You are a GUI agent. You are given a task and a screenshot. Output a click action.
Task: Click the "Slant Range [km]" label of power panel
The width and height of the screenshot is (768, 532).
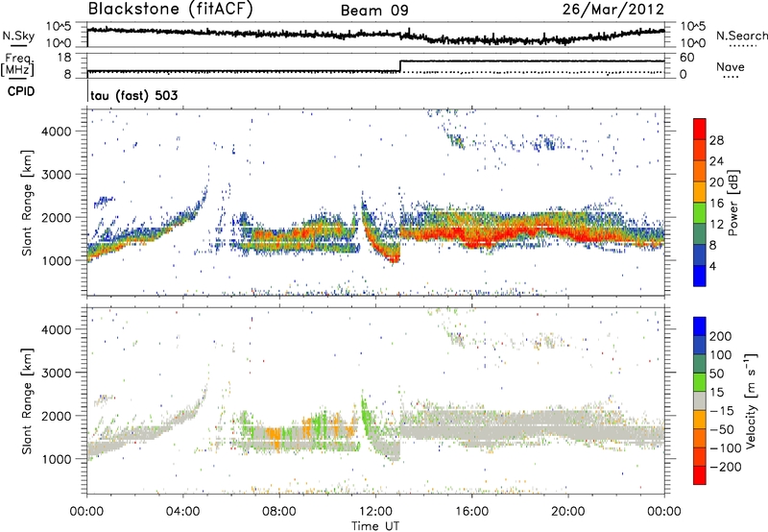[x=27, y=203]
